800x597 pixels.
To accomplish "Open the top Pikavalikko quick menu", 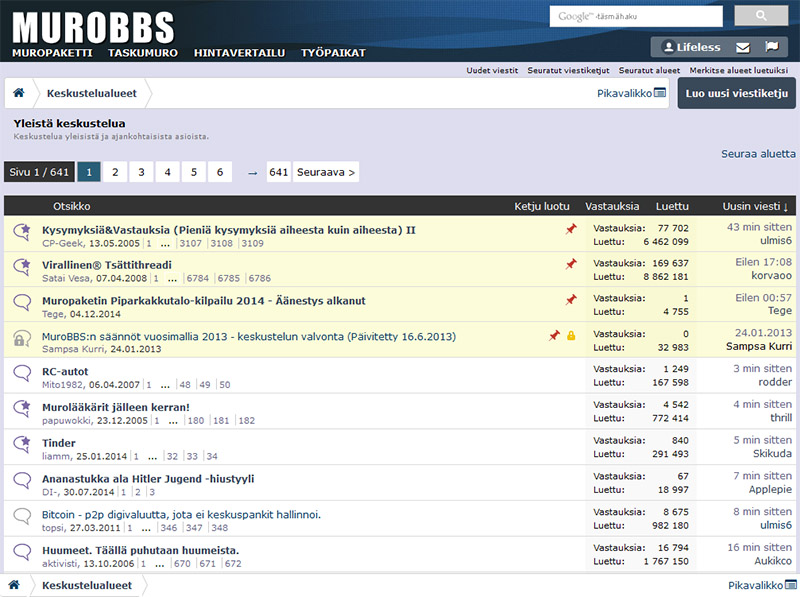I will click(631, 93).
